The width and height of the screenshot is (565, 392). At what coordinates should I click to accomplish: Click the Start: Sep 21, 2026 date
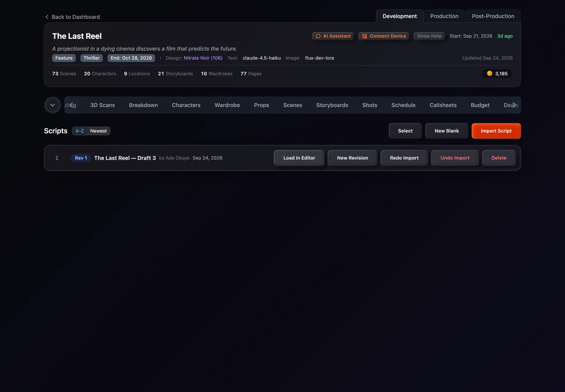pos(471,36)
